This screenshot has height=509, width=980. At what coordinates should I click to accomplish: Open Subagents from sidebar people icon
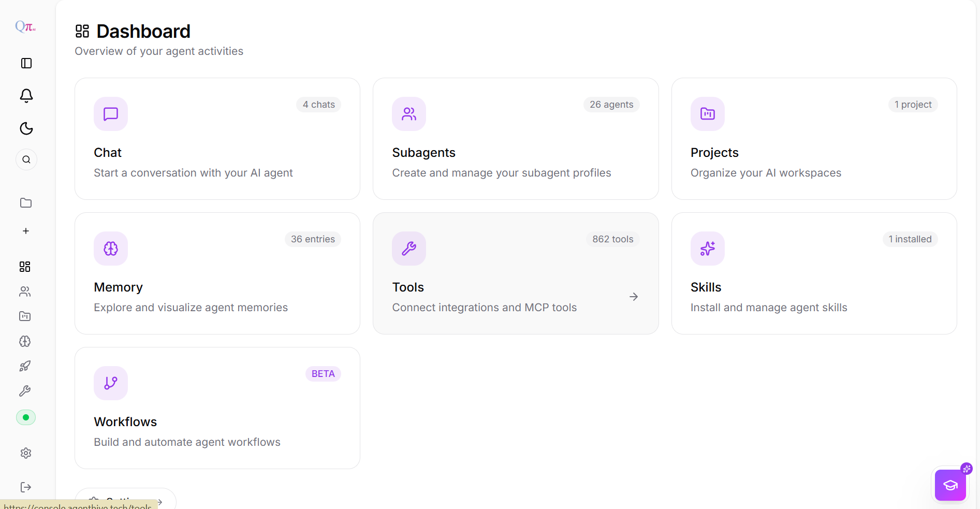tap(25, 292)
